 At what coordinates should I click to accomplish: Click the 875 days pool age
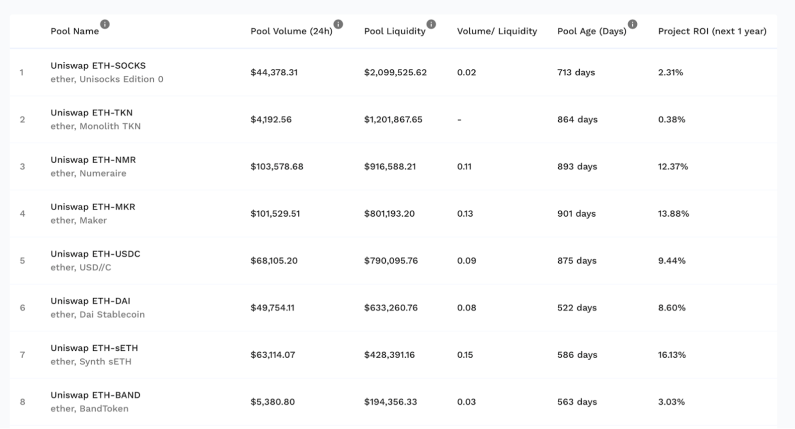[x=577, y=261]
